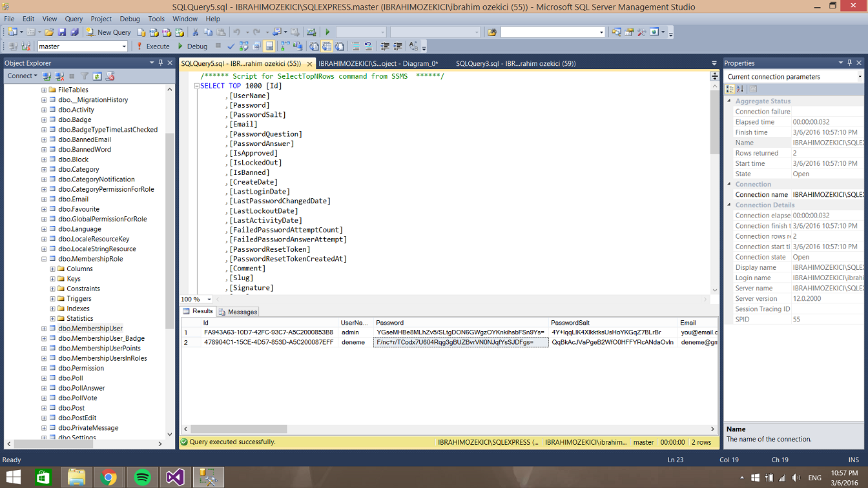868x488 pixels.
Task: Sort properties alphabetically in Properties panel
Action: [740, 89]
